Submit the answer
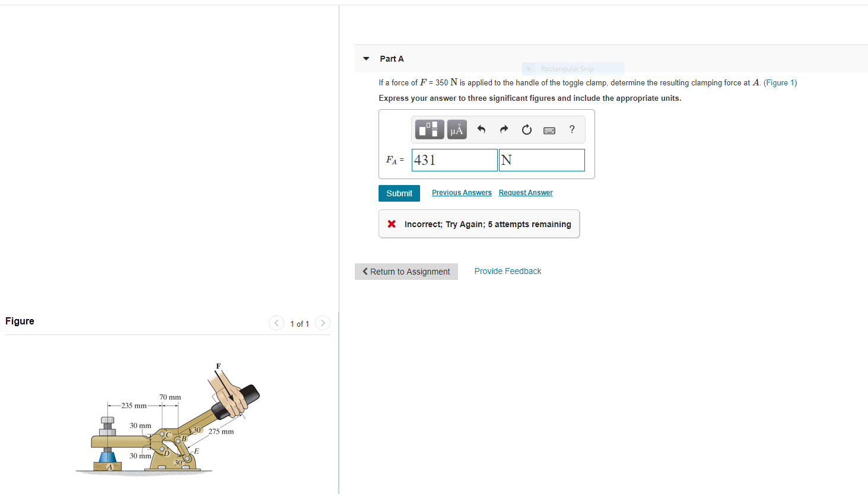The width and height of the screenshot is (868, 494). point(399,193)
